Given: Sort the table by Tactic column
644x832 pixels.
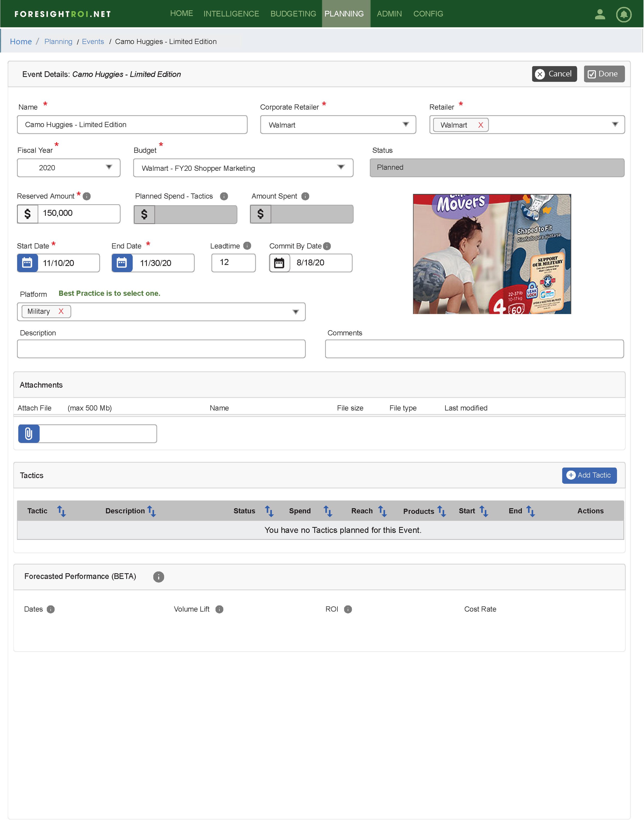Looking at the screenshot, I should pyautogui.click(x=61, y=511).
